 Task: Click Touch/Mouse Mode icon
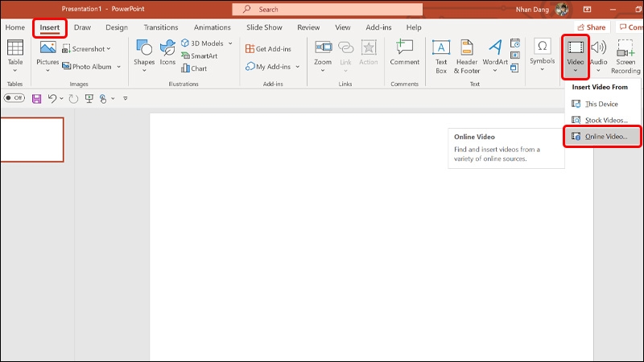click(x=103, y=98)
